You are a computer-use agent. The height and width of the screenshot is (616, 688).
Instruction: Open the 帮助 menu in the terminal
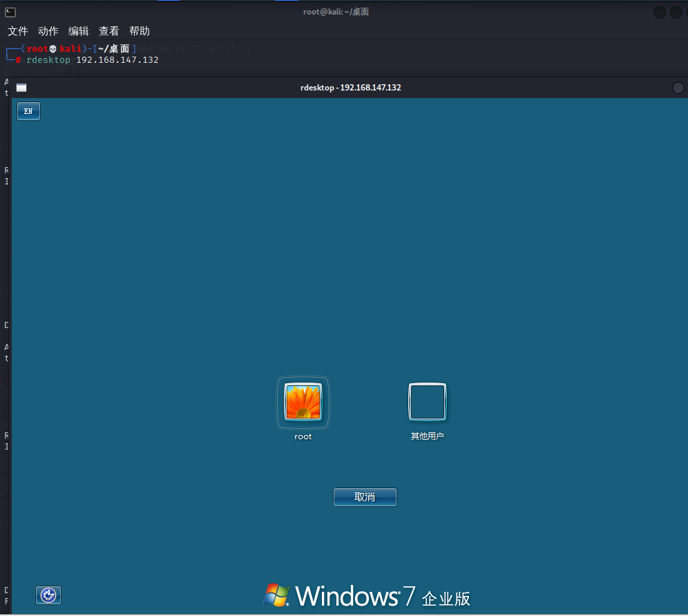click(140, 31)
